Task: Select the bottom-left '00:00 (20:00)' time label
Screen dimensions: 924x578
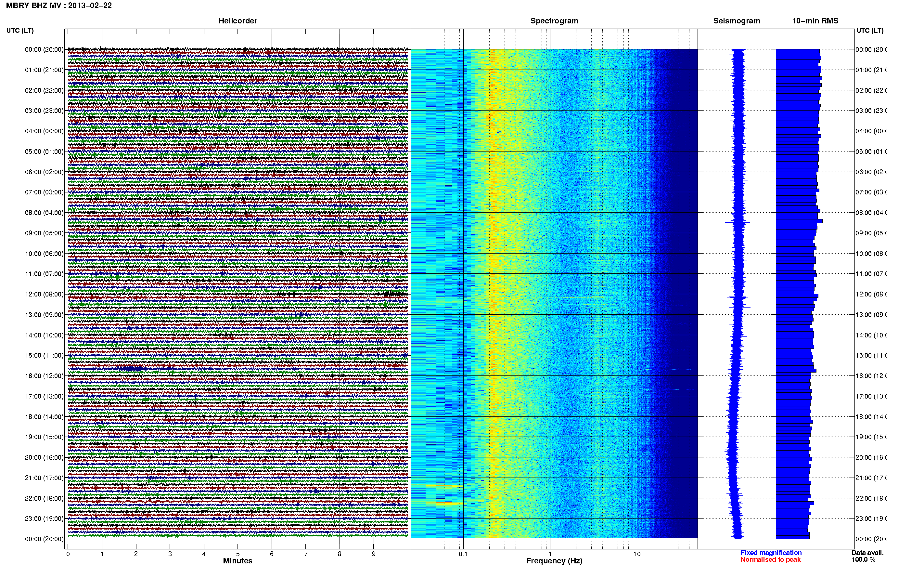Action: click(x=44, y=539)
